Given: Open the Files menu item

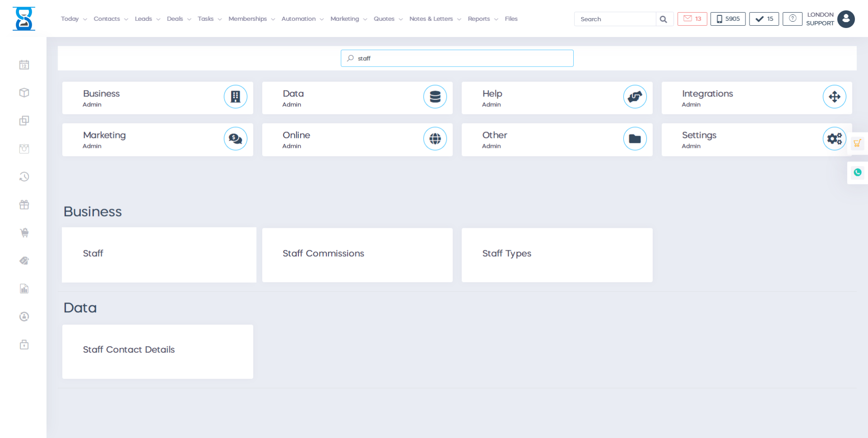Looking at the screenshot, I should 511,19.
